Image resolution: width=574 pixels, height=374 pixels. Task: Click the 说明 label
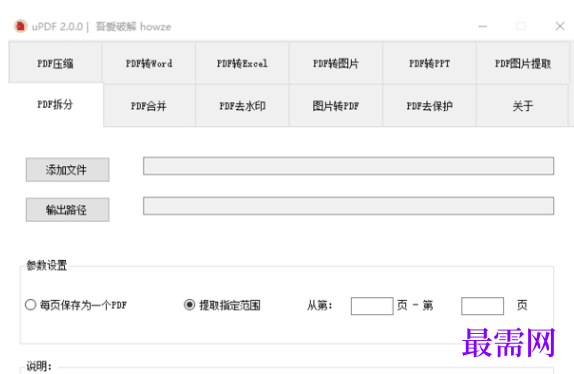pos(39,366)
